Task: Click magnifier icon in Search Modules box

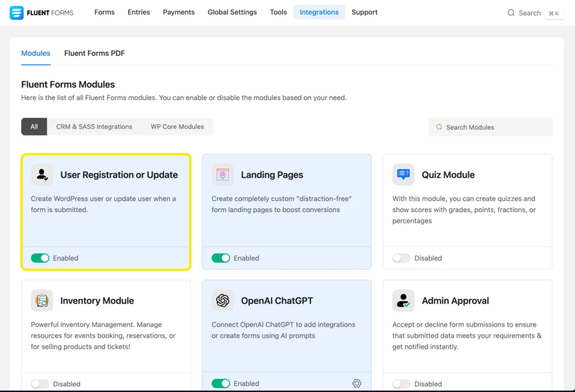Action: click(439, 127)
